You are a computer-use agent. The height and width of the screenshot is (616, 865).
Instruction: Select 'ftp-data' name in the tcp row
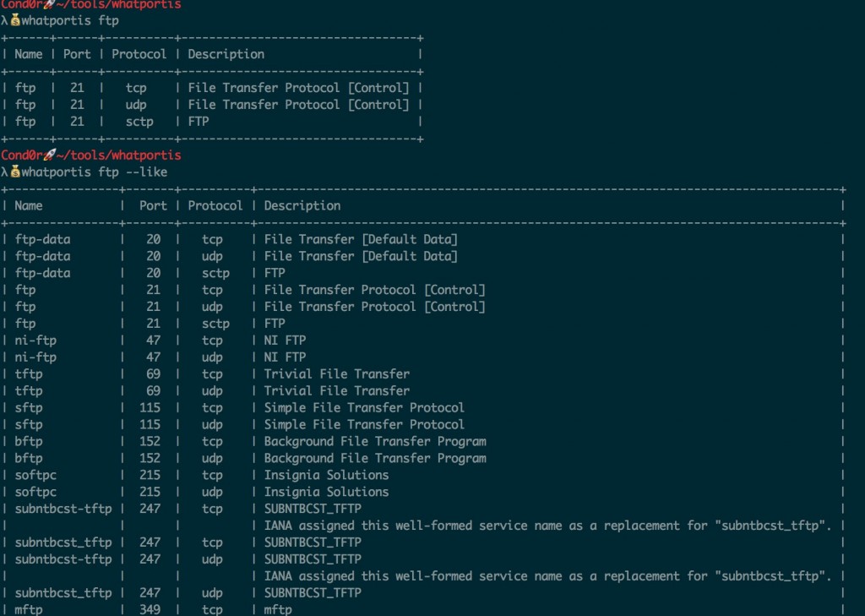(42, 239)
